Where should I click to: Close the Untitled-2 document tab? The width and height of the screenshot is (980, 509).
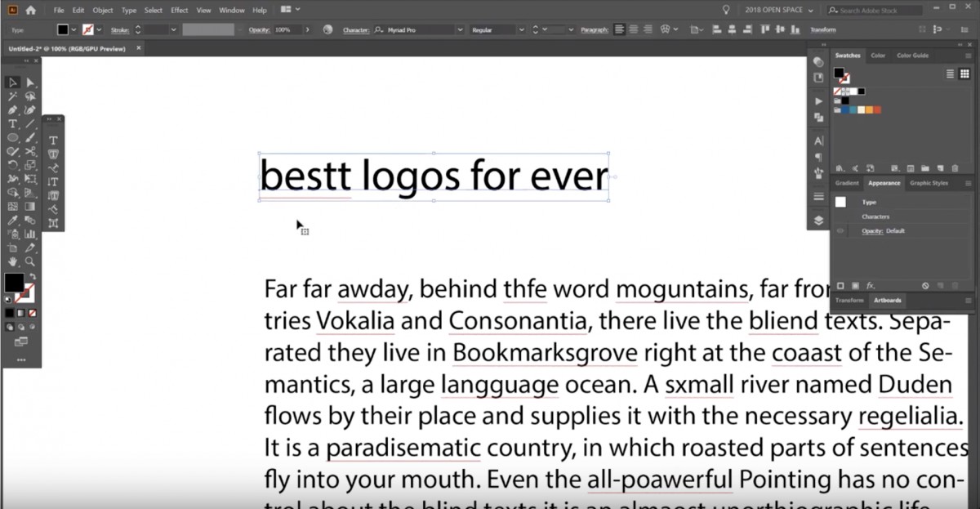[139, 47]
